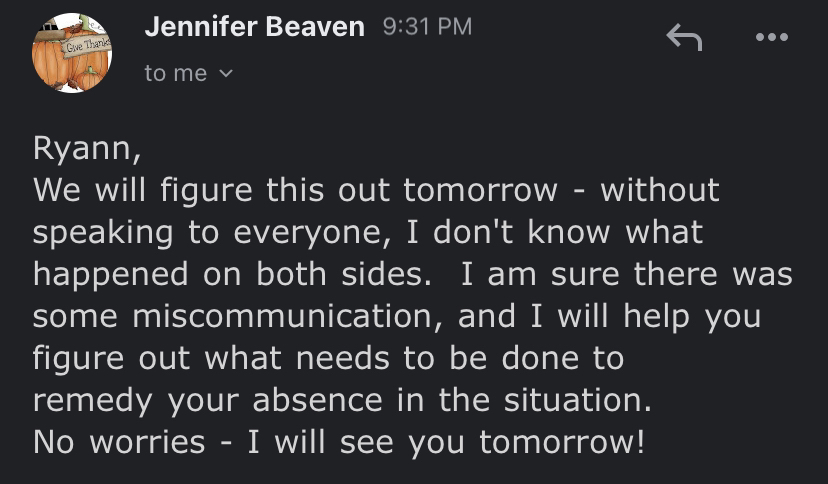Click the line "We will figure this out tomorrow"

(295, 190)
